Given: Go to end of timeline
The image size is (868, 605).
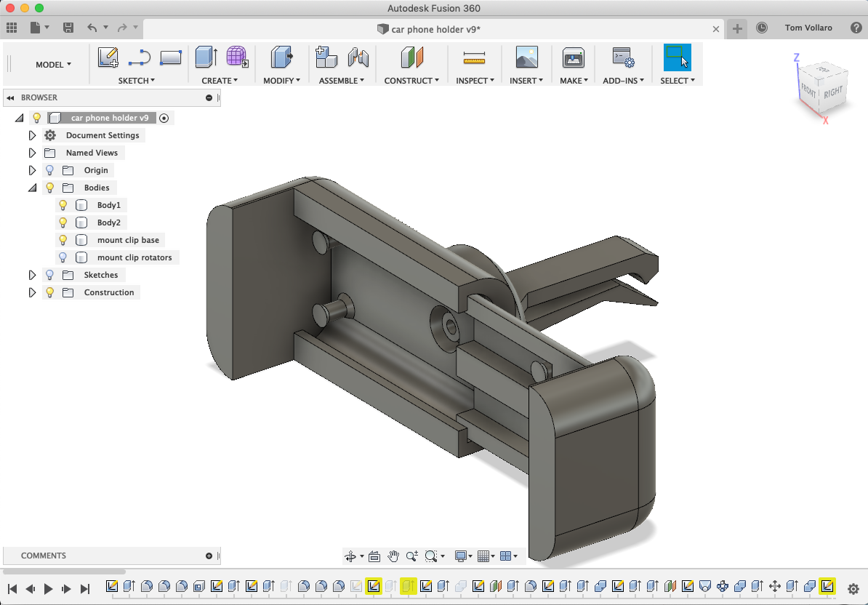Looking at the screenshot, I should click(x=85, y=589).
